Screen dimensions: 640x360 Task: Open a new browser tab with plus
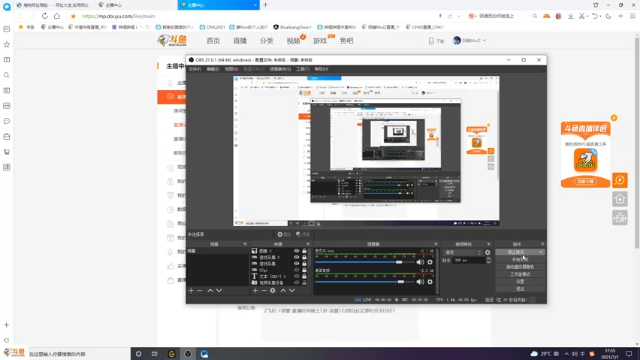click(265, 5)
